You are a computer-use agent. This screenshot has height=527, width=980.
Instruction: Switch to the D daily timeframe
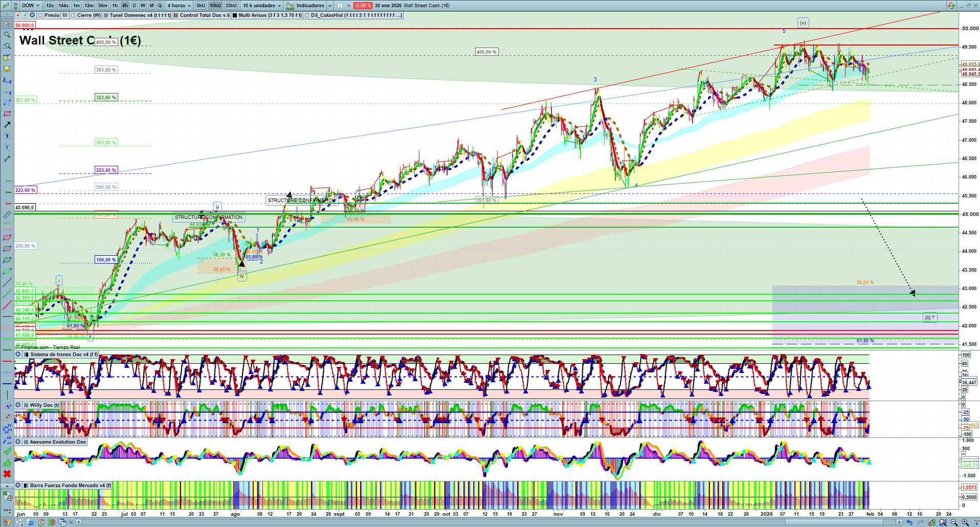(x=134, y=6)
